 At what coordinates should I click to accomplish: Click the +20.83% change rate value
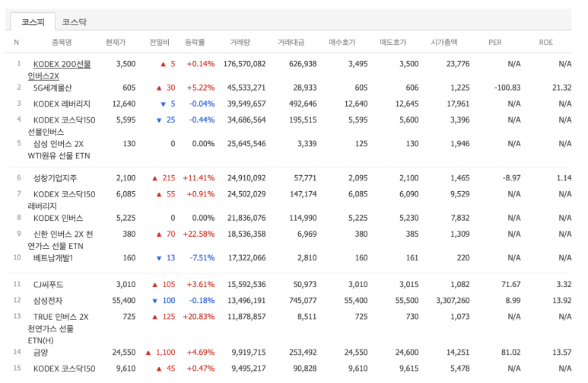pos(199,317)
